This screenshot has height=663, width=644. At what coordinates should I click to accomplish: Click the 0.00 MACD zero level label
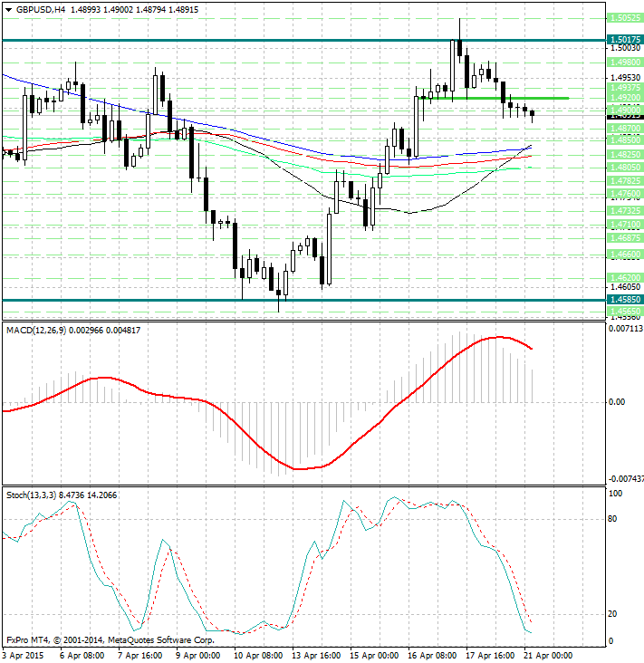point(616,401)
